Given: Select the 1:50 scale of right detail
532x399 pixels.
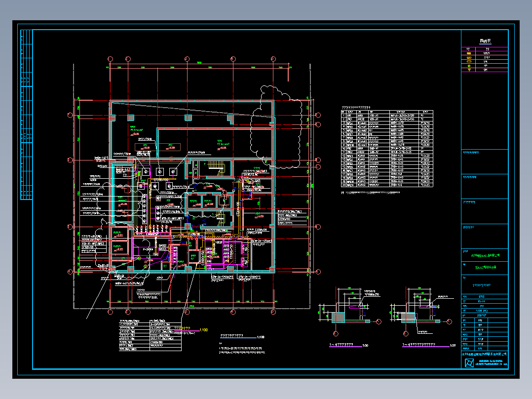Looking at the screenshot, I should [x=453, y=346].
